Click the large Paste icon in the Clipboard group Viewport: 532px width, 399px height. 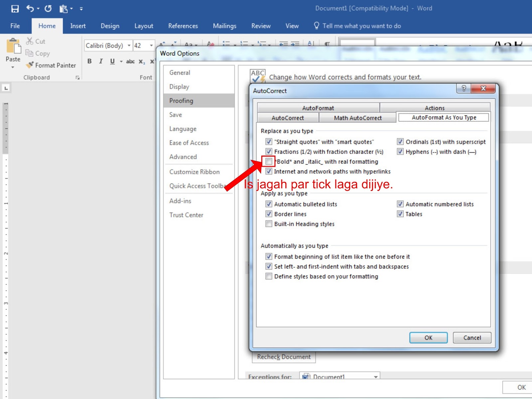pyautogui.click(x=14, y=46)
